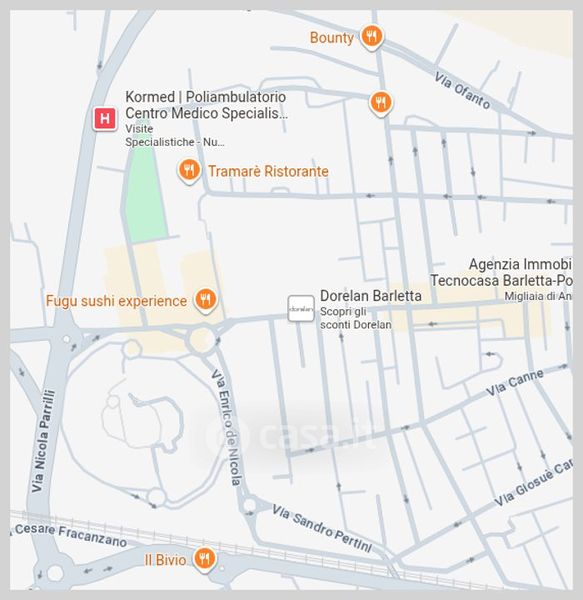Open Kormed Poliambulatorio Centro Medico label
The height and width of the screenshot is (600, 583).
207,105
